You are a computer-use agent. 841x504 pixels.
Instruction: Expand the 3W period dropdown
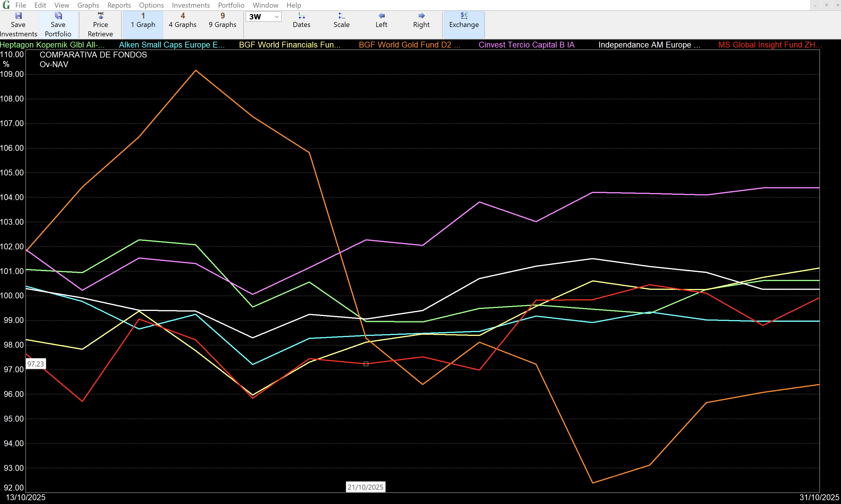pyautogui.click(x=276, y=17)
